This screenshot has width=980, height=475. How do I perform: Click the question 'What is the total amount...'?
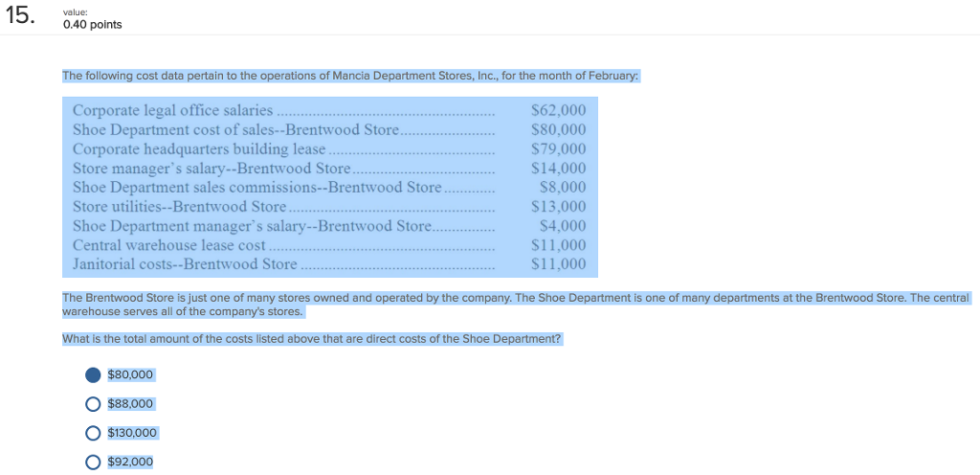point(313,339)
